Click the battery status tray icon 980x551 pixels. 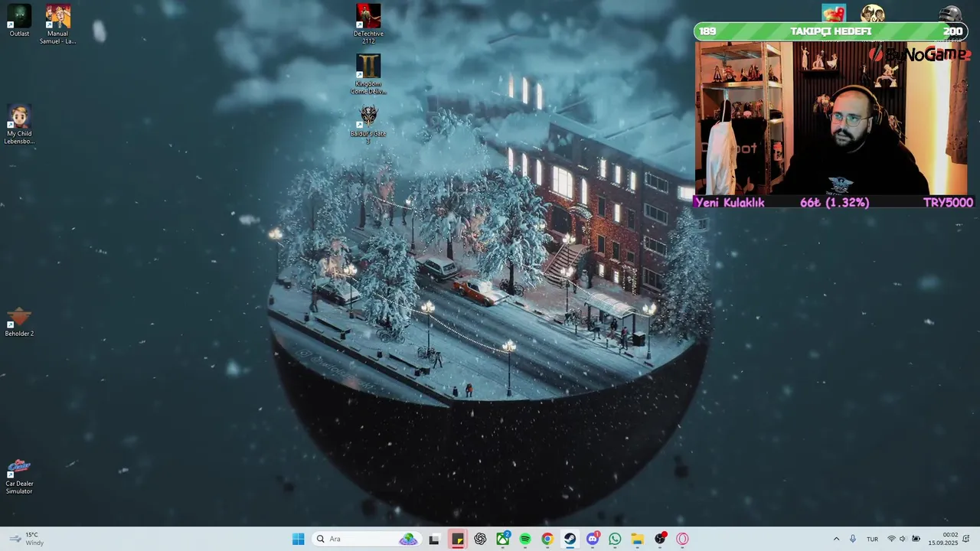pos(916,539)
